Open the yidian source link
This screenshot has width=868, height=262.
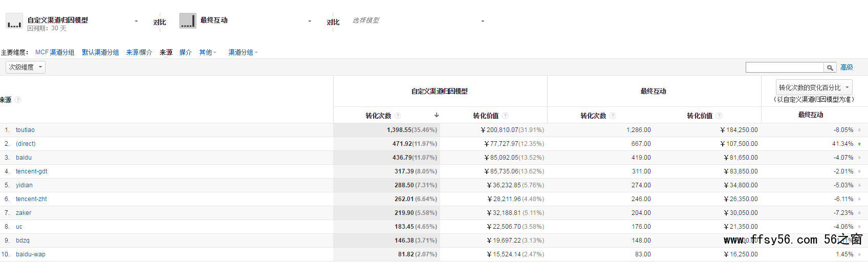click(x=24, y=185)
